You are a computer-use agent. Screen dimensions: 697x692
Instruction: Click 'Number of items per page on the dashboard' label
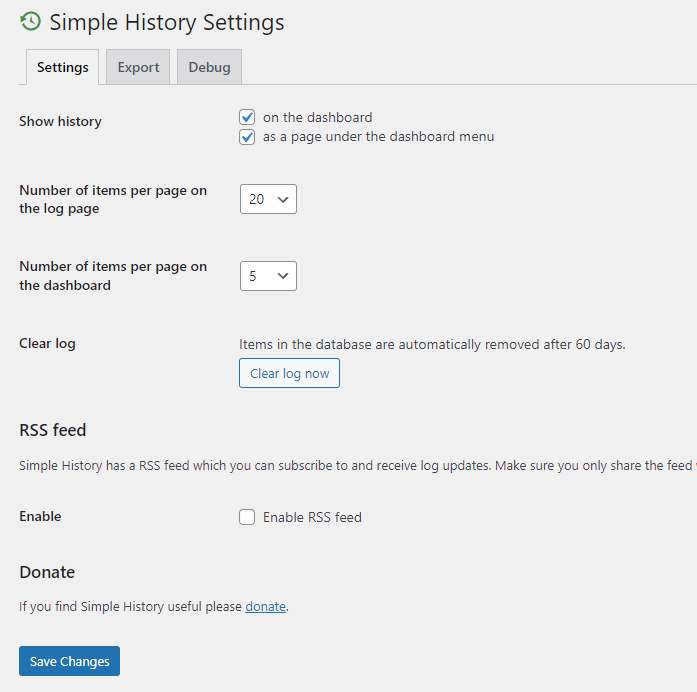coord(113,276)
